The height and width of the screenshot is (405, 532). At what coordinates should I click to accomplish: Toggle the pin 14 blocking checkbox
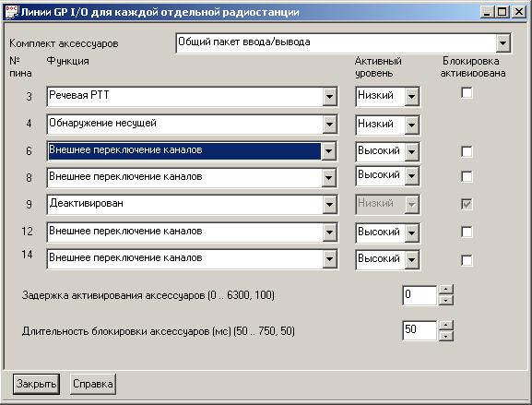(x=467, y=260)
